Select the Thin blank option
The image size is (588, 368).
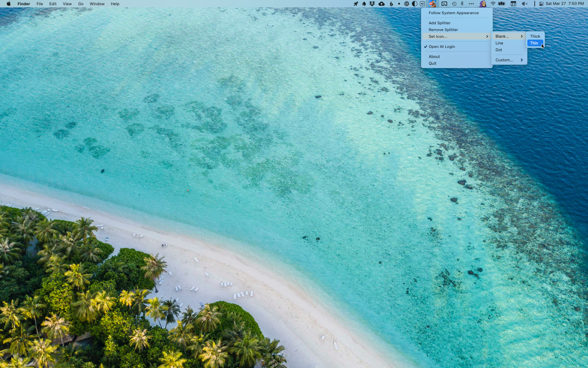tap(535, 43)
